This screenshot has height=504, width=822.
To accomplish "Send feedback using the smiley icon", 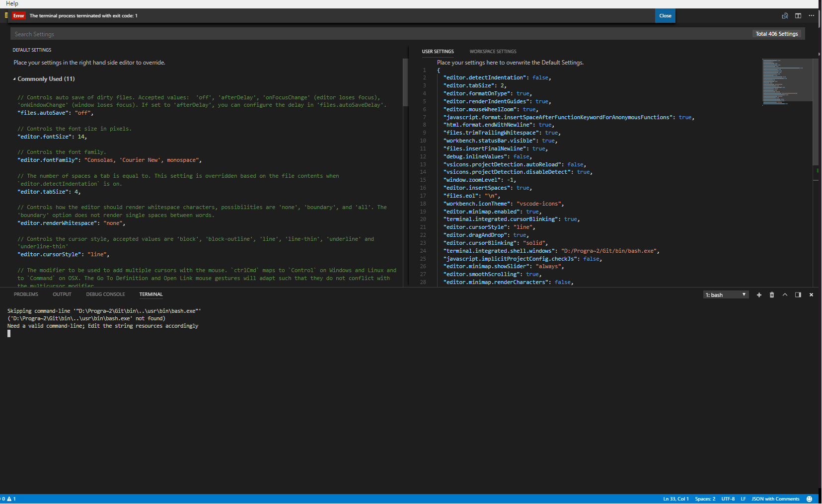I will coord(810,499).
